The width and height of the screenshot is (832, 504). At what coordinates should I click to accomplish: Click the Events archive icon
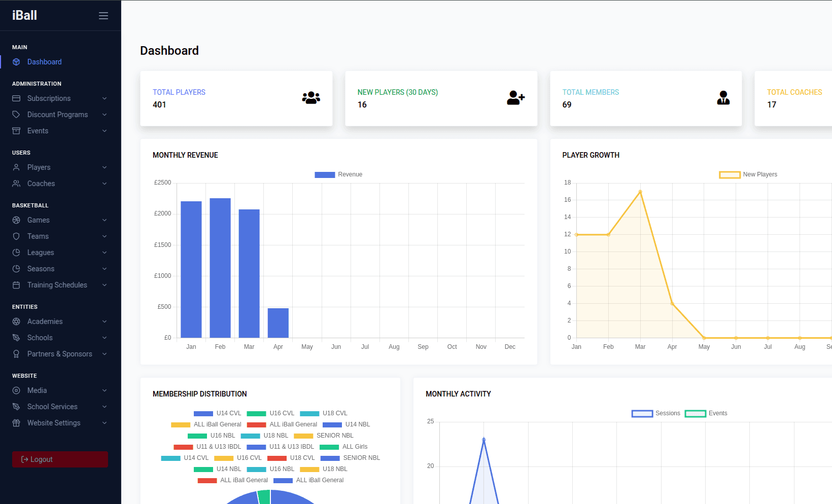pyautogui.click(x=16, y=131)
